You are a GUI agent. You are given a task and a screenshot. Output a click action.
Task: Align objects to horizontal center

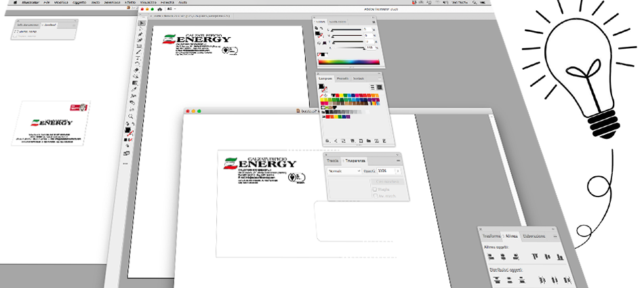pyautogui.click(x=503, y=257)
